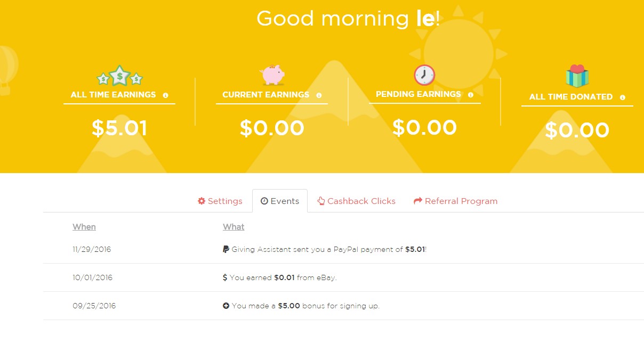Click the three green stars earnings icon

coord(120,77)
